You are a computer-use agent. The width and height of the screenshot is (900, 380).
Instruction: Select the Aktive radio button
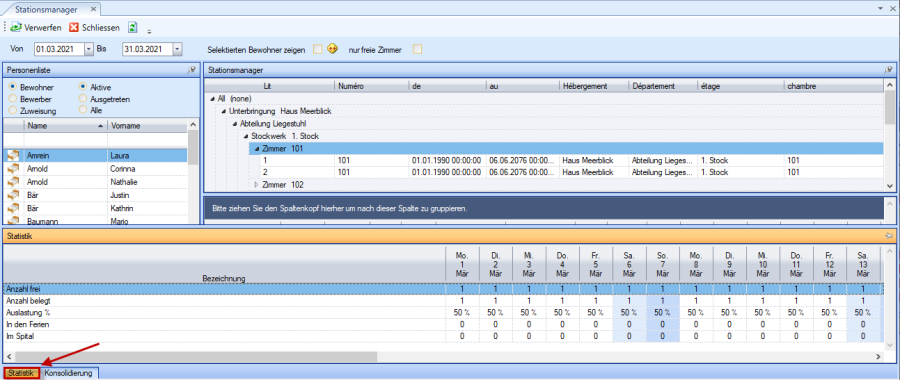click(x=83, y=87)
